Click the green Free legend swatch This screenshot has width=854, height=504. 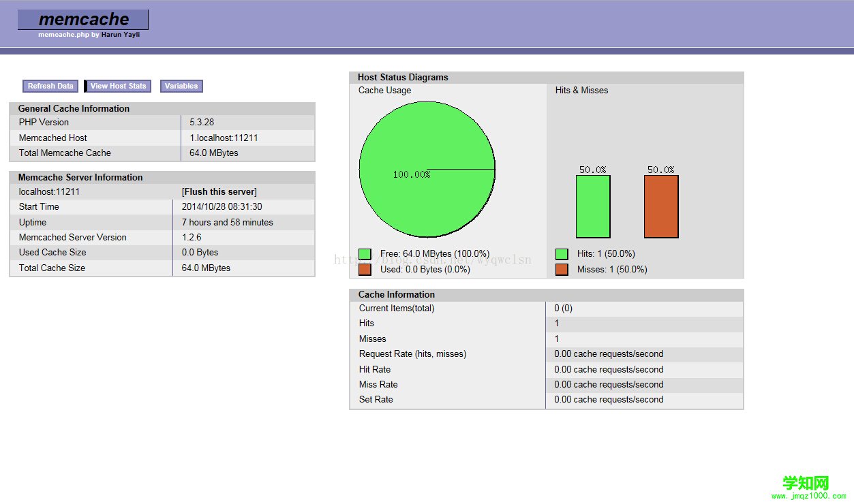click(x=365, y=254)
